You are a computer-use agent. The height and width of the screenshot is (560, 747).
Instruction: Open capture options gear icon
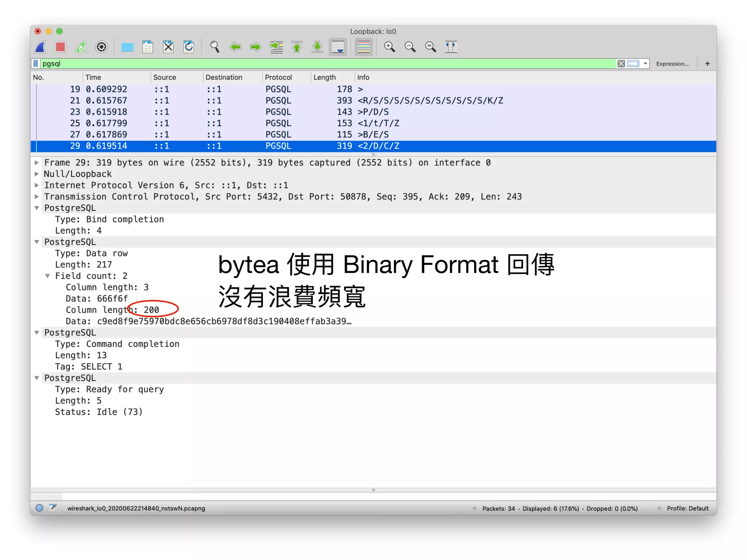[101, 47]
